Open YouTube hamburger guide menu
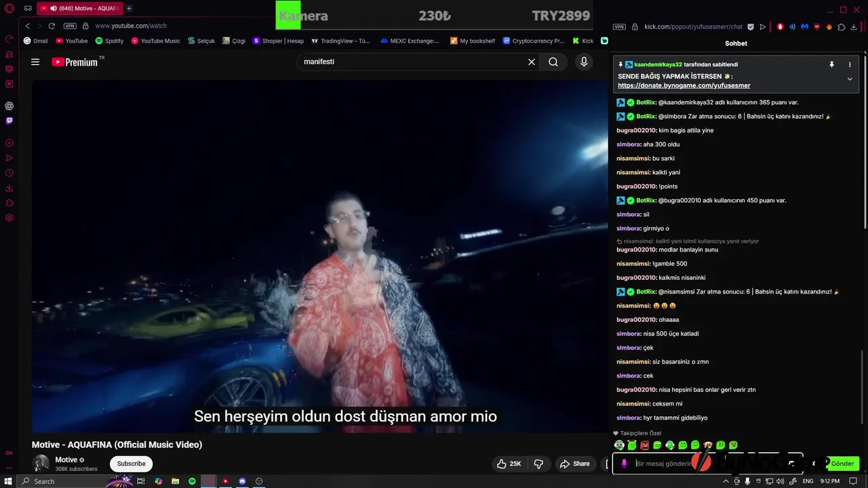The image size is (868, 488). click(35, 62)
